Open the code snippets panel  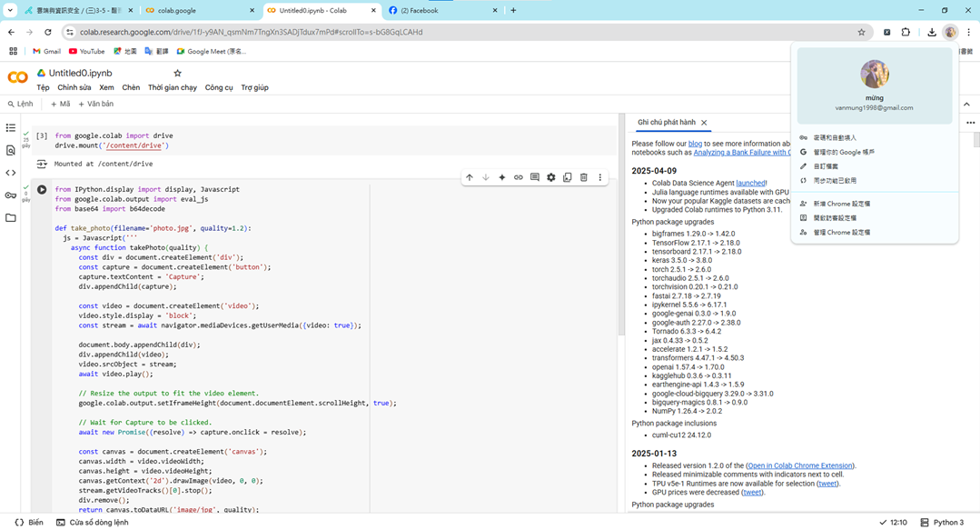11,173
